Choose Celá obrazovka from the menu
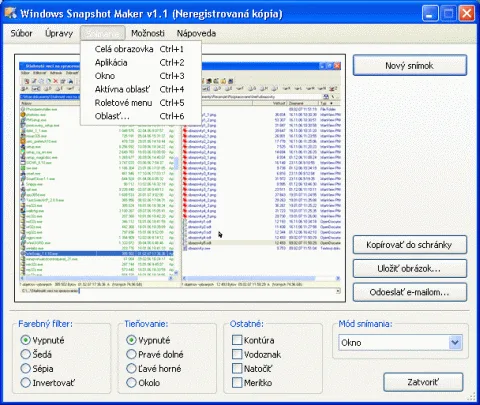Screen dimensions: 480x405 click(141, 49)
